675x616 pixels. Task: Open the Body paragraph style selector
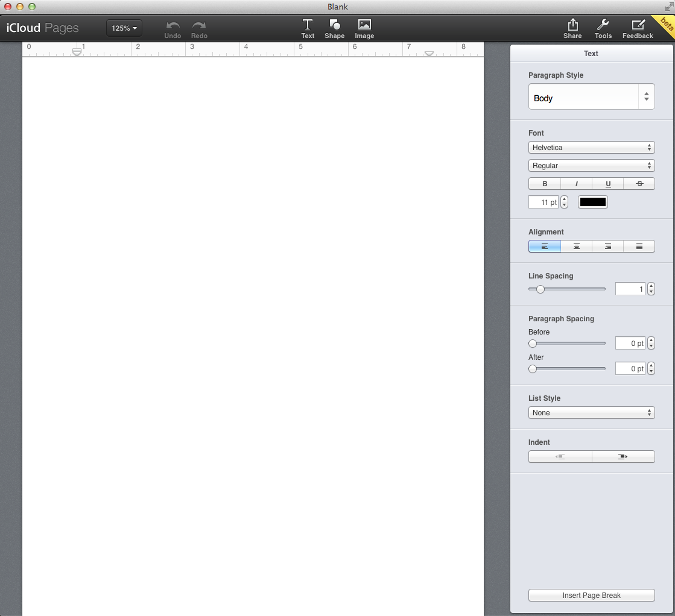[x=592, y=96]
